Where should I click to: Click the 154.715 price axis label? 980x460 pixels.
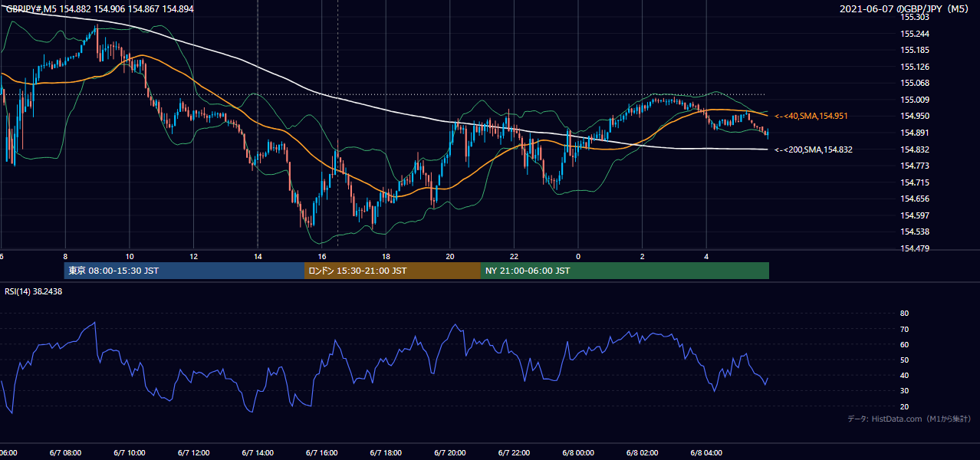[915, 182]
